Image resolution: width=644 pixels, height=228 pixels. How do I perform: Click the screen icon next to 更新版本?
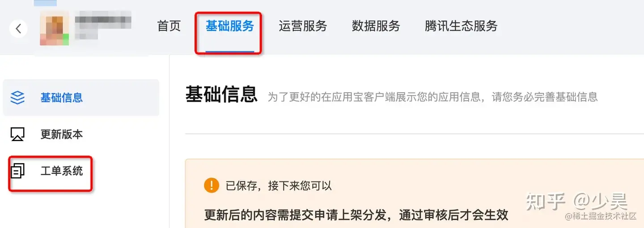point(17,134)
